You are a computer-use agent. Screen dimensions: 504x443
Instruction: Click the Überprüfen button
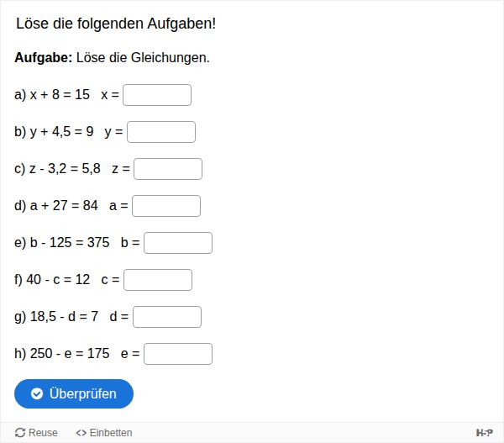click(74, 393)
